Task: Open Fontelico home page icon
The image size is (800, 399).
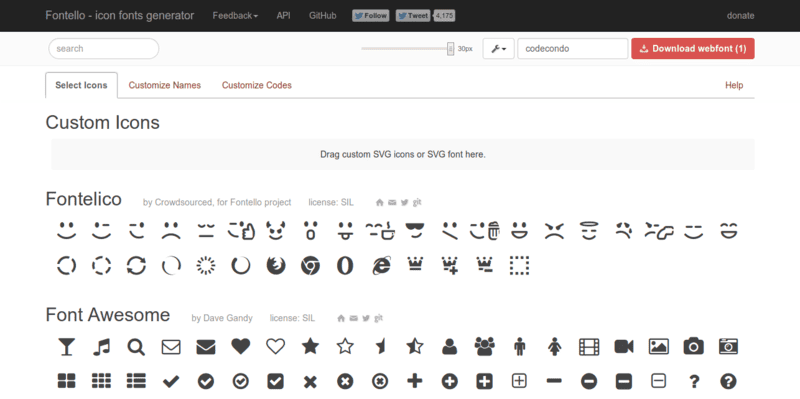Action: [x=380, y=203]
